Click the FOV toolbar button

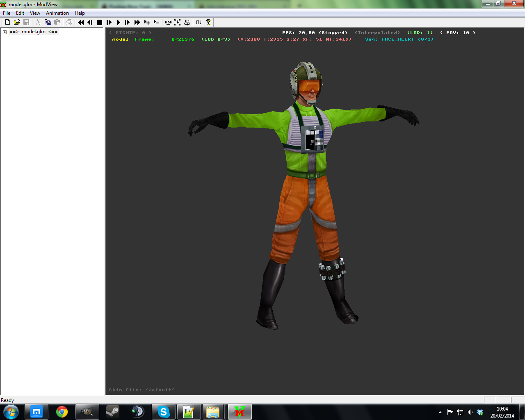pyautogui.click(x=199, y=22)
